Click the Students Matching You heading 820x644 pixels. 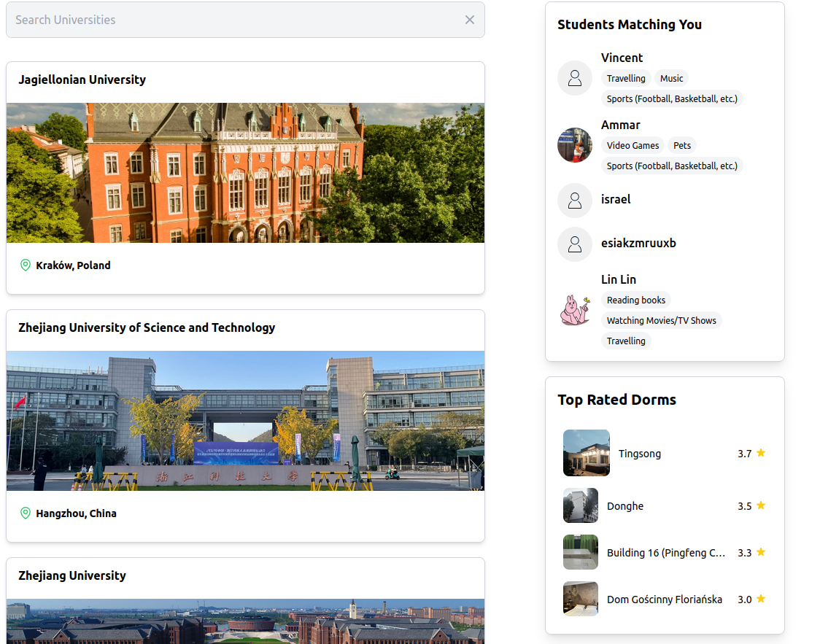(x=630, y=25)
